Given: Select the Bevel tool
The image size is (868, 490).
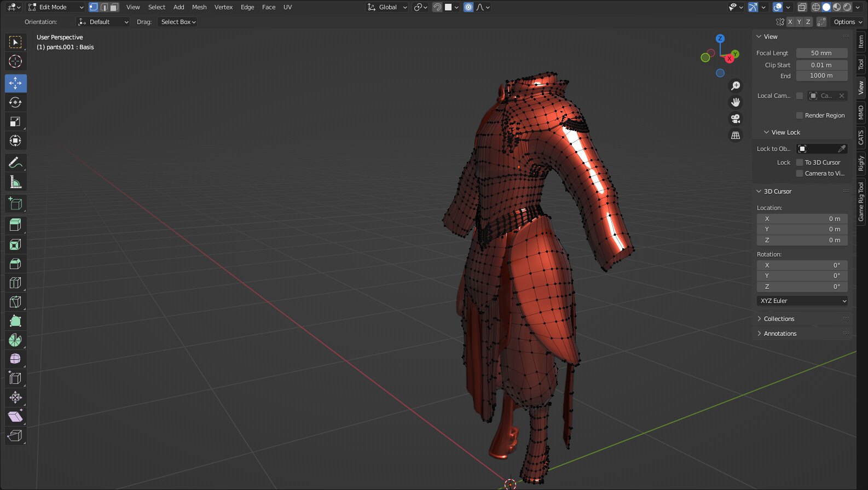Looking at the screenshot, I should pos(15,264).
